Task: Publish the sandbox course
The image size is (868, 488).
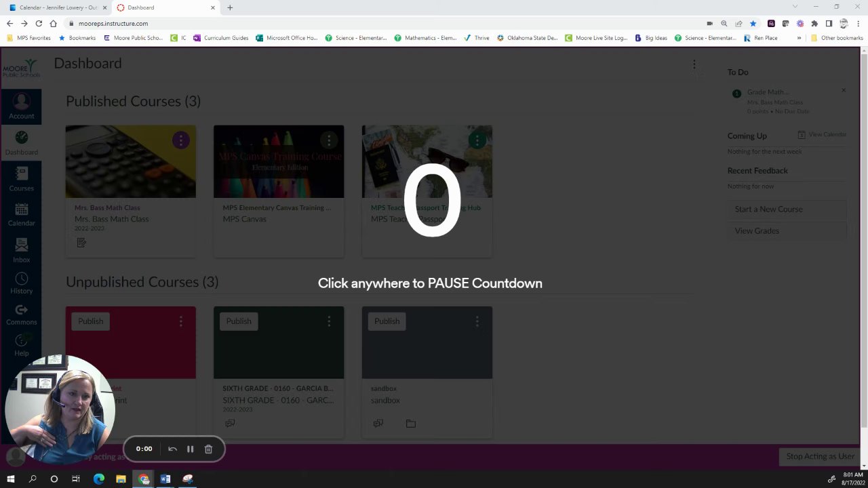Action: [x=387, y=321]
